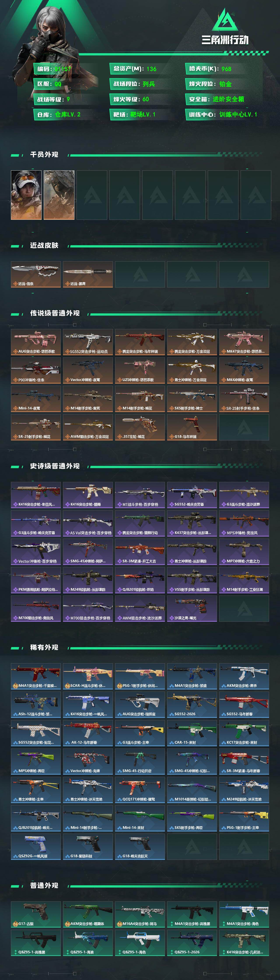Select the SR-3M紧凑-开工大吉 skin
The height and width of the screenshot is (980, 280).
click(x=140, y=552)
